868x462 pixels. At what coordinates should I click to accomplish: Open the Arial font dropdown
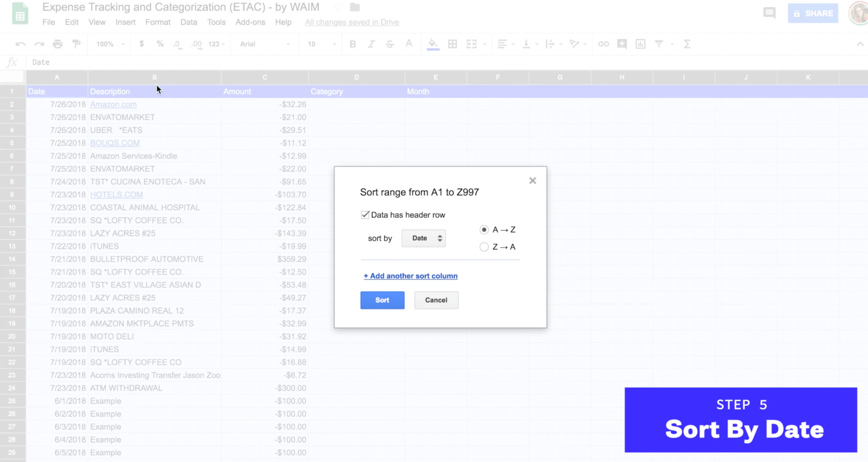pos(265,44)
